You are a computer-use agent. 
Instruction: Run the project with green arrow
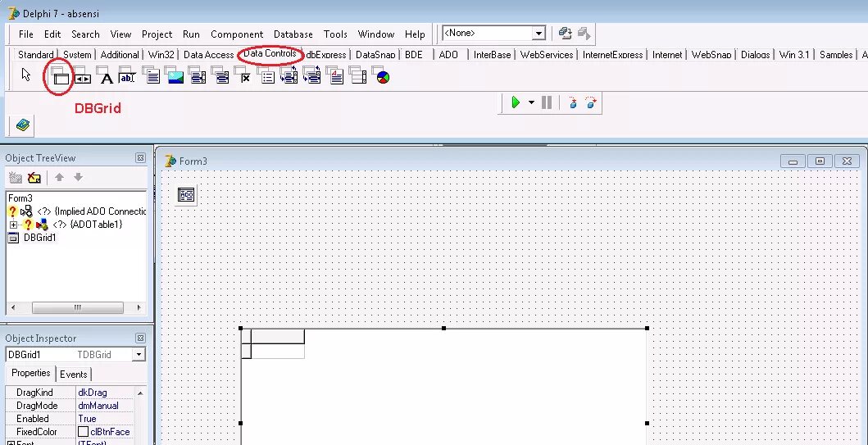[516, 102]
